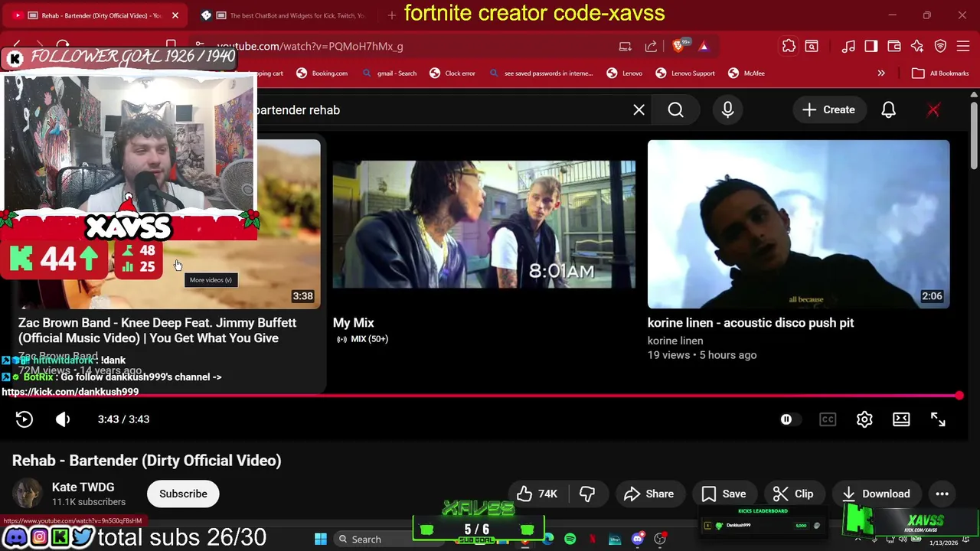
Task: Click the install app icon in address bar
Action: pos(626,47)
